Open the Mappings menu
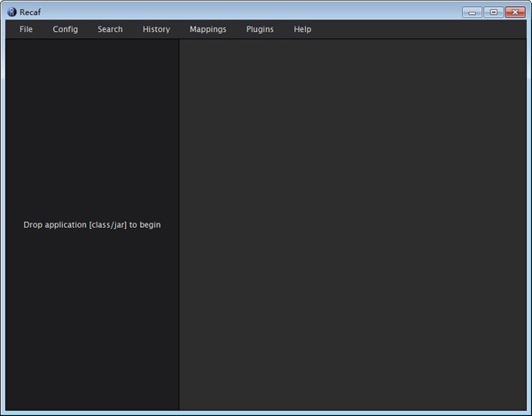 (207, 29)
